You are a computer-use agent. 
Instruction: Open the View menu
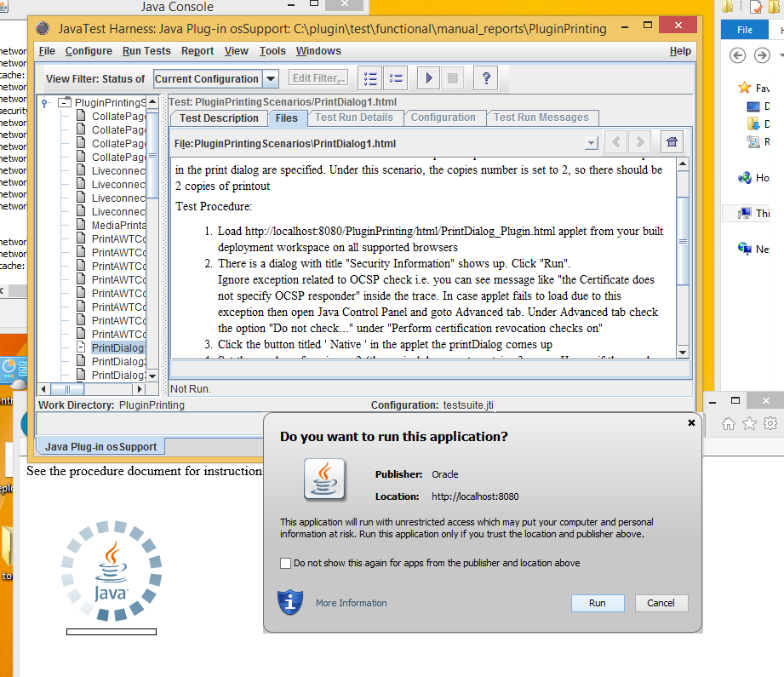(236, 51)
